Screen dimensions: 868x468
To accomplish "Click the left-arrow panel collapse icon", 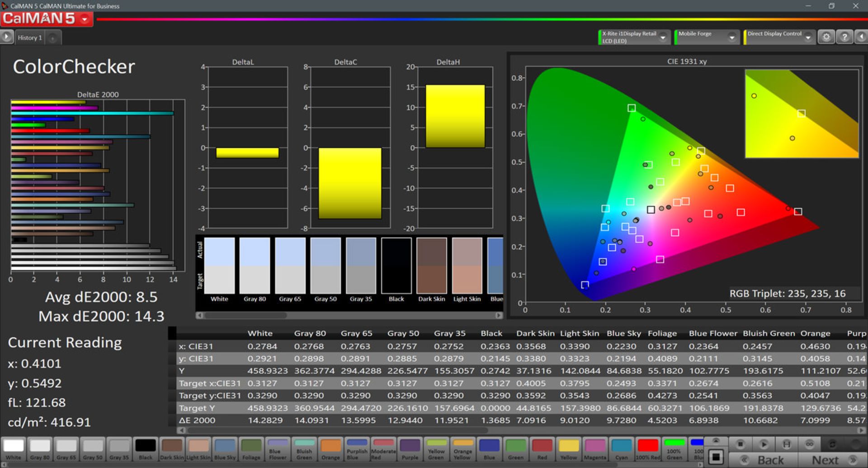I will 862,37.
